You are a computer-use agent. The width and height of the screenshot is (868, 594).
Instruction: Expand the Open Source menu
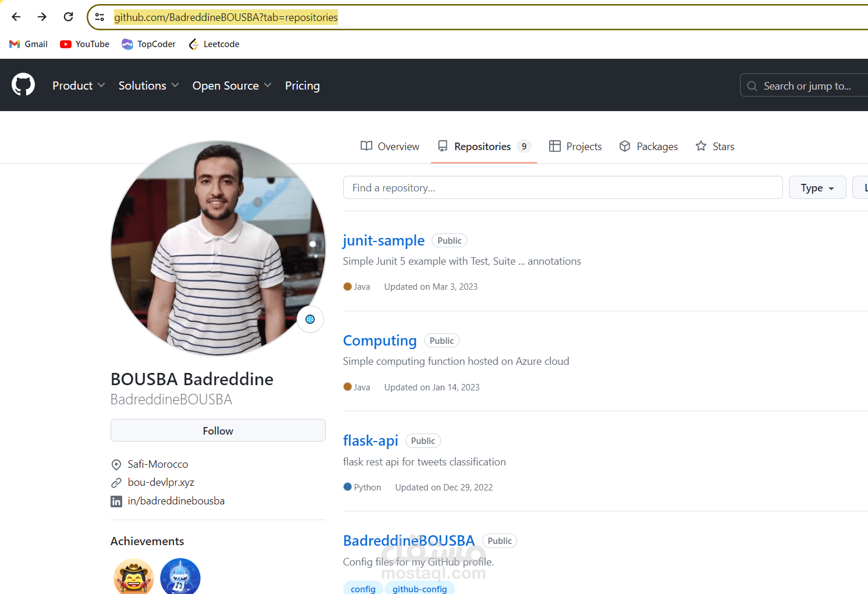[232, 86]
